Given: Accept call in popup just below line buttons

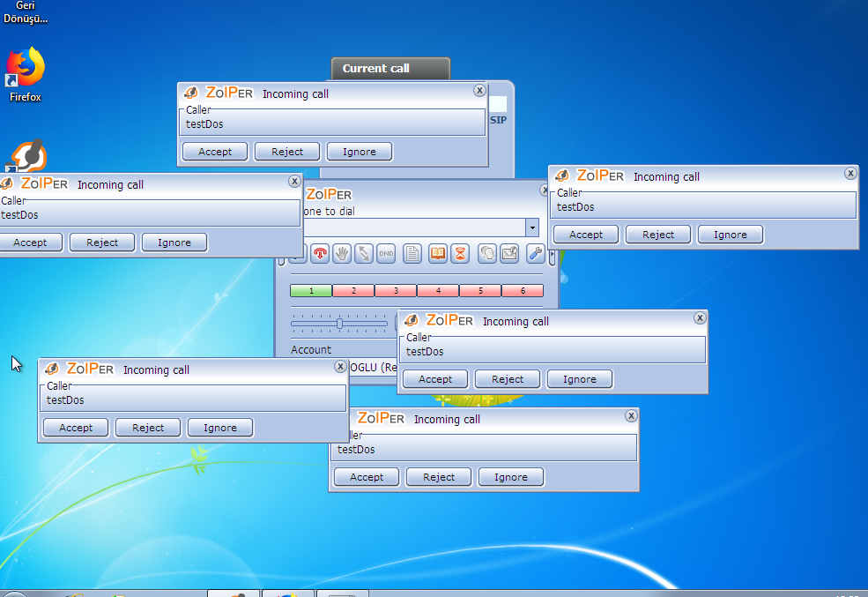Looking at the screenshot, I should pyautogui.click(x=435, y=379).
